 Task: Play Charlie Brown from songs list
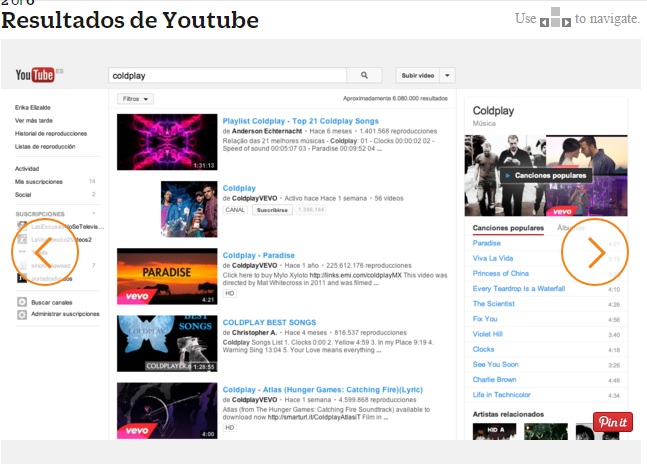click(x=494, y=380)
